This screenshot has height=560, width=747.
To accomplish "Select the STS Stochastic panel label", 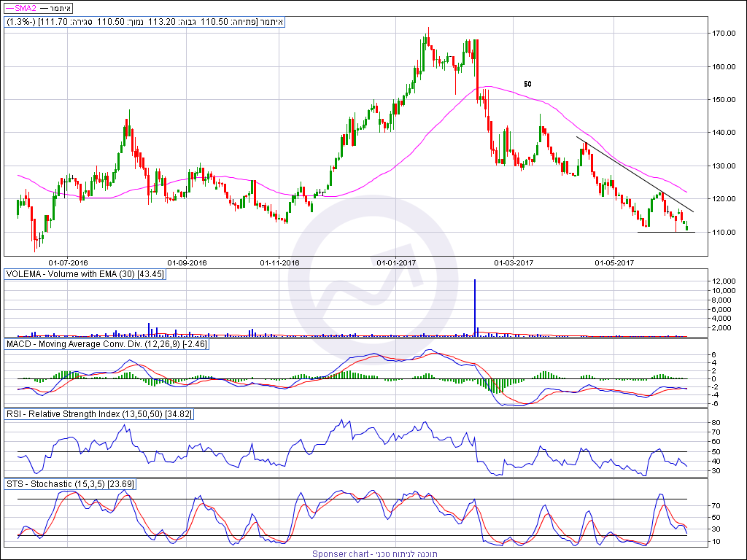I will pos(70,484).
